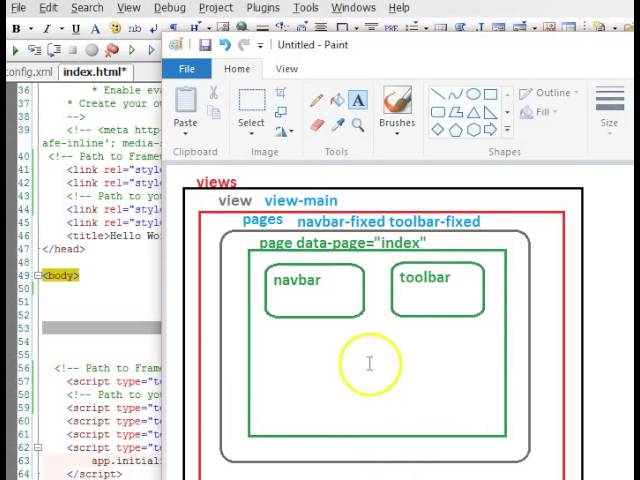This screenshot has height=480, width=640.
Task: Choose the Polygon shape
Action: click(x=455, y=112)
